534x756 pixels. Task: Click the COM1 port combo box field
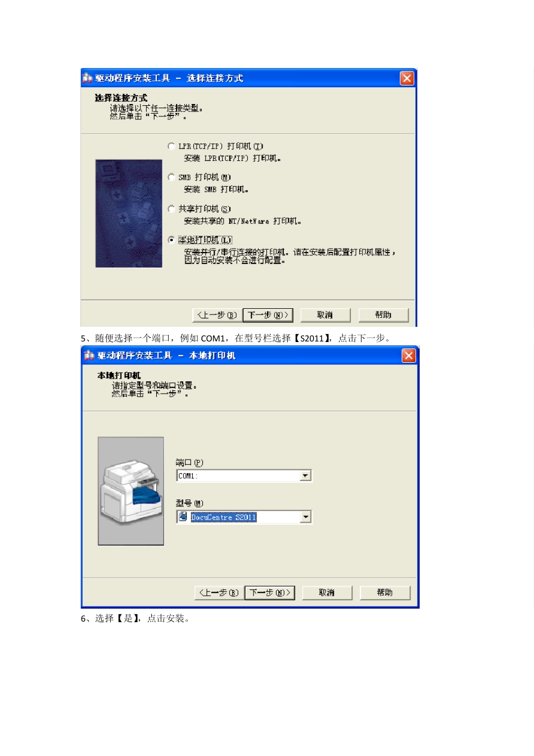coord(244,476)
